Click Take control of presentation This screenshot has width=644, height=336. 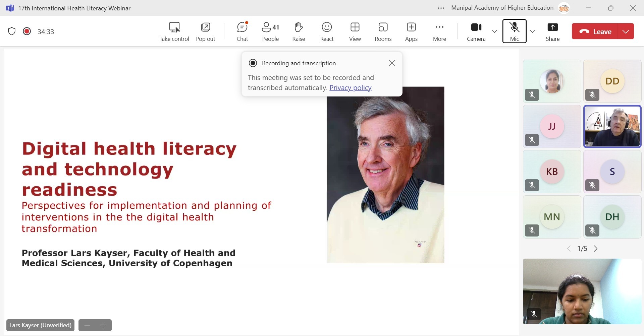pos(174,31)
